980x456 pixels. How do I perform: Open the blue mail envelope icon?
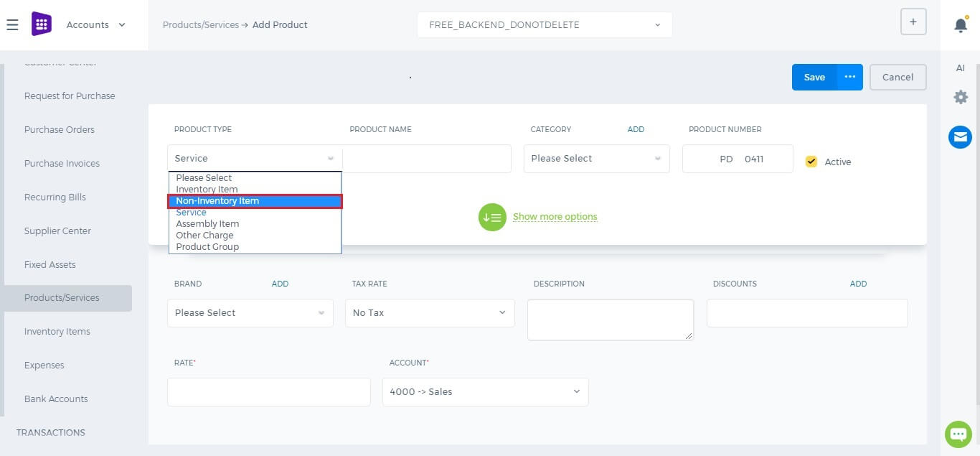click(960, 136)
